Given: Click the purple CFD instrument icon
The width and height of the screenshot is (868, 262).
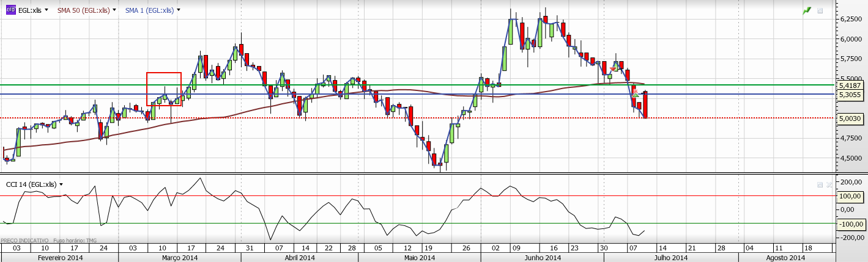Looking at the screenshot, I should (11, 10).
